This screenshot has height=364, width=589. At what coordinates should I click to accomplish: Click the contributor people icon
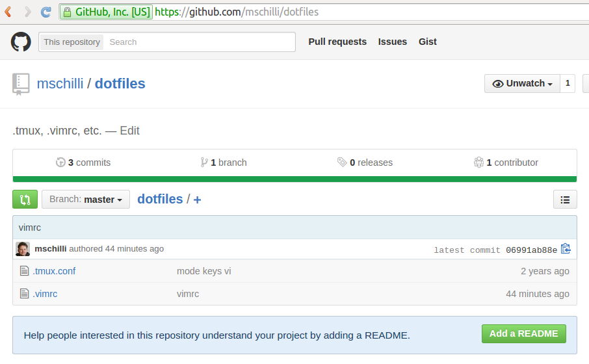pos(478,162)
